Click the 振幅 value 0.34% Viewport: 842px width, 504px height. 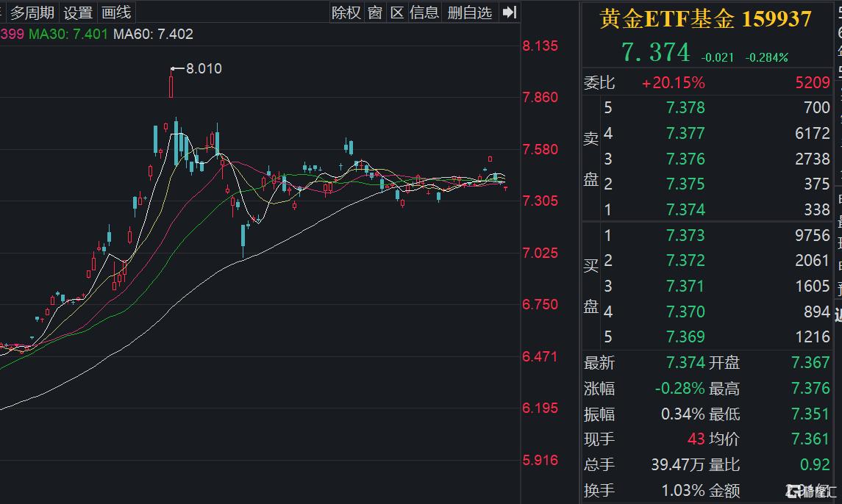[x=682, y=414]
